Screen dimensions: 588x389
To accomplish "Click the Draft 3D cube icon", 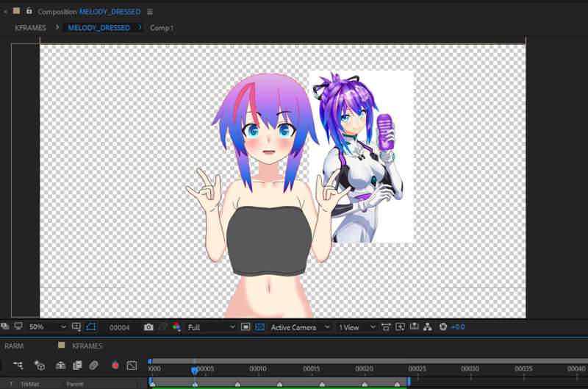I will [x=40, y=365].
